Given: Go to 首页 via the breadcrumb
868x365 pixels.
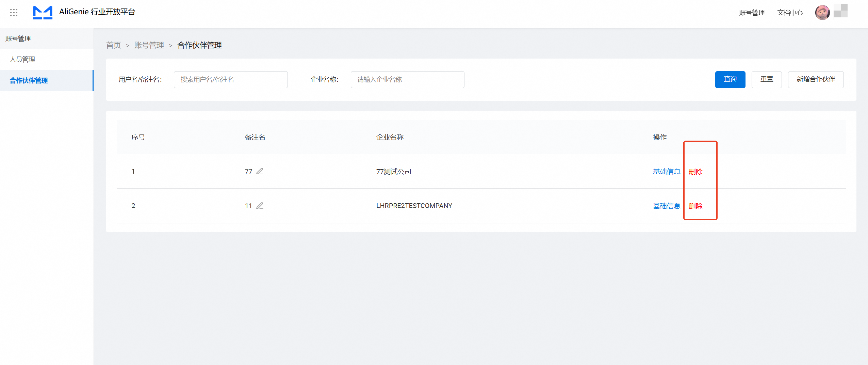Looking at the screenshot, I should coord(114,45).
